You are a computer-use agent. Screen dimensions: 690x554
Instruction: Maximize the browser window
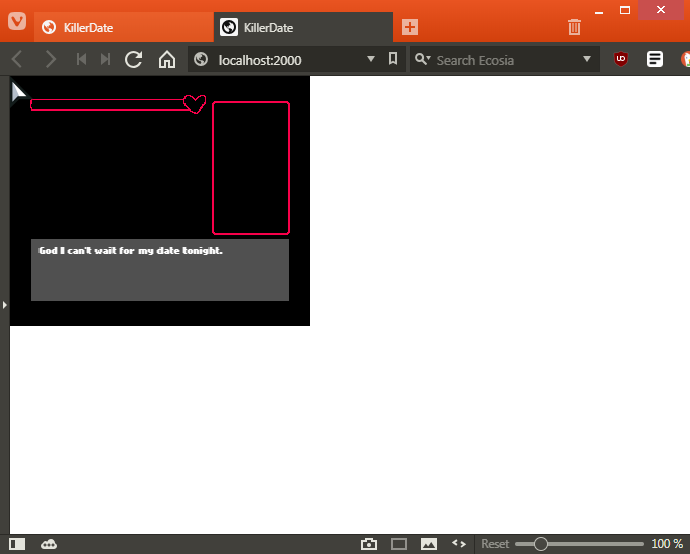click(625, 10)
